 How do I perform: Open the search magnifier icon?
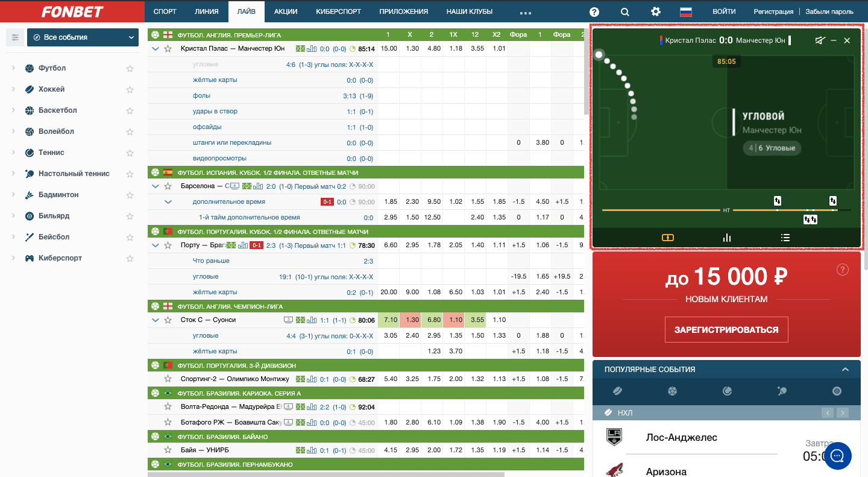pos(625,11)
